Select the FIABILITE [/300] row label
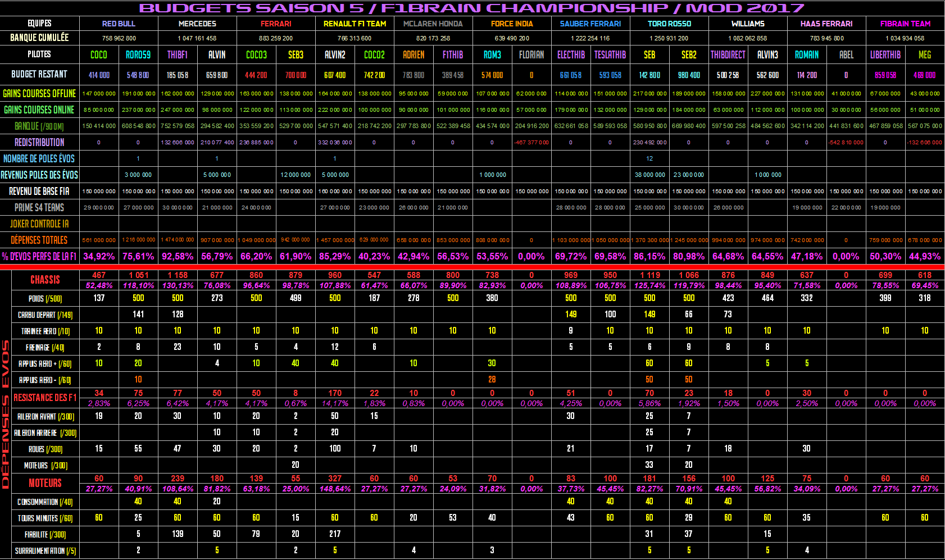Screen dimensions: 945x560 click(45, 534)
